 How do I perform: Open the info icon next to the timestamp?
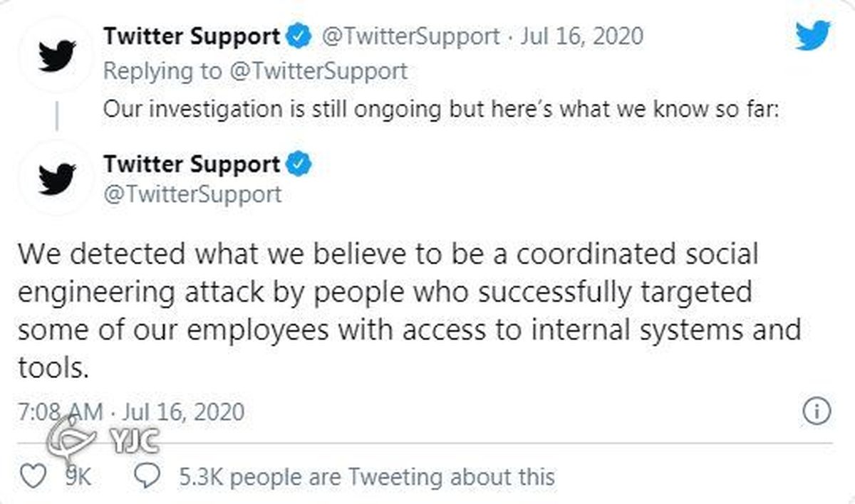pyautogui.click(x=817, y=411)
